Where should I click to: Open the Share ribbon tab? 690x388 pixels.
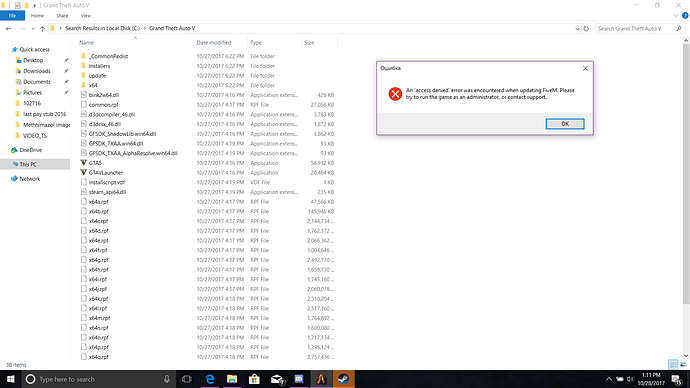(x=62, y=15)
